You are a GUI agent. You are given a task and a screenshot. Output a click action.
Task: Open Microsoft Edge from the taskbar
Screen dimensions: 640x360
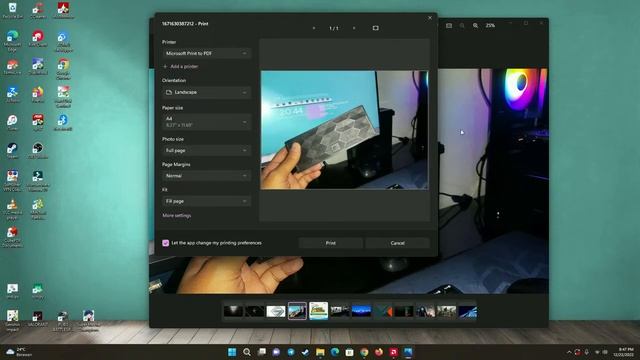335,352
